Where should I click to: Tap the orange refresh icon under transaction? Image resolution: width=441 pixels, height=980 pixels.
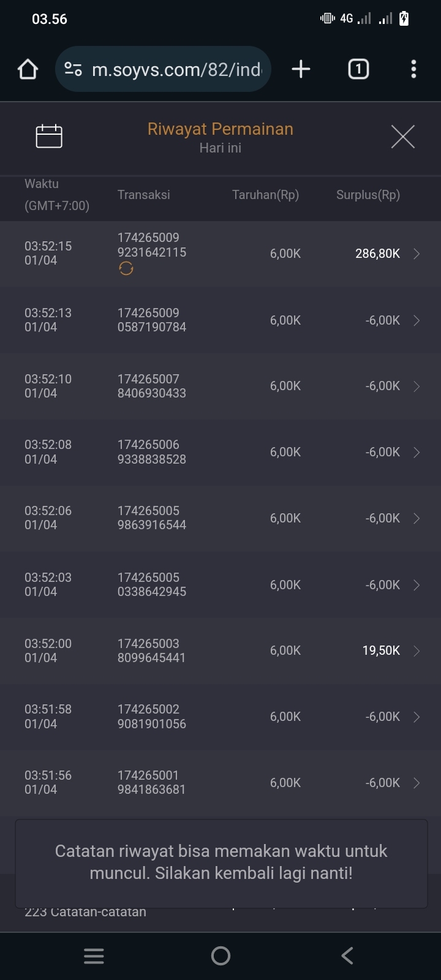click(x=126, y=268)
